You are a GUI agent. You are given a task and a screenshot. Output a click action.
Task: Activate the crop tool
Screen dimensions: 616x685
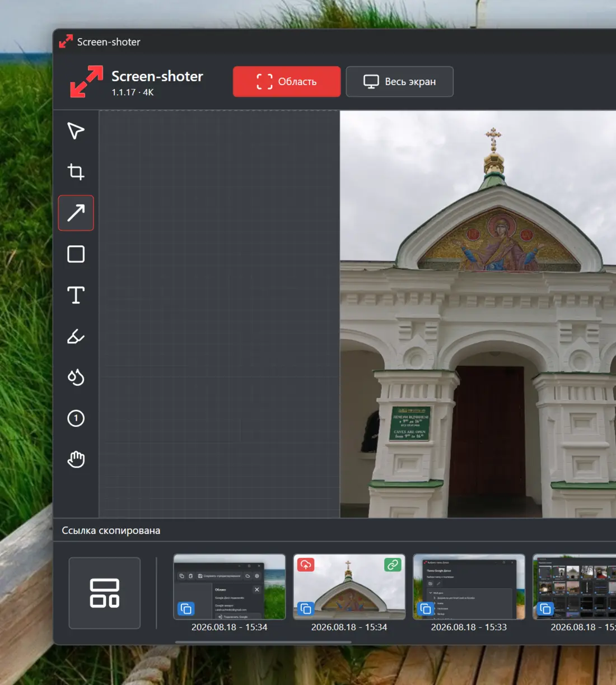(x=76, y=172)
